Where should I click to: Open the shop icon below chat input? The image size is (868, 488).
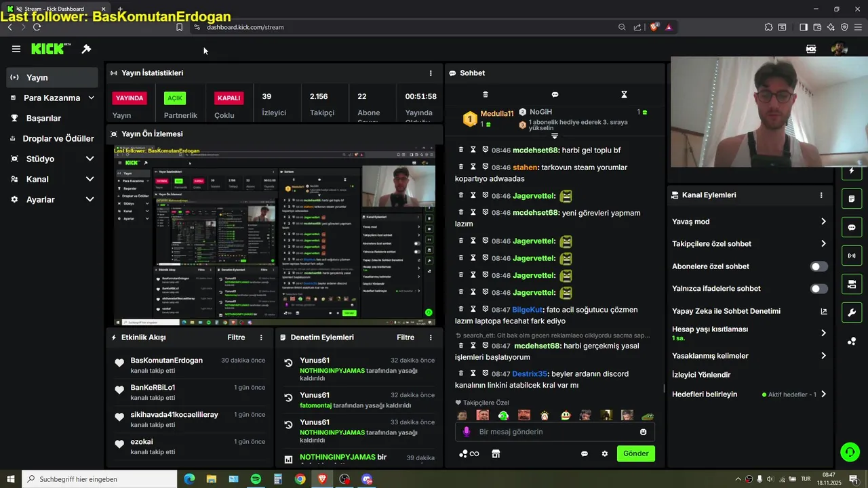tap(496, 453)
